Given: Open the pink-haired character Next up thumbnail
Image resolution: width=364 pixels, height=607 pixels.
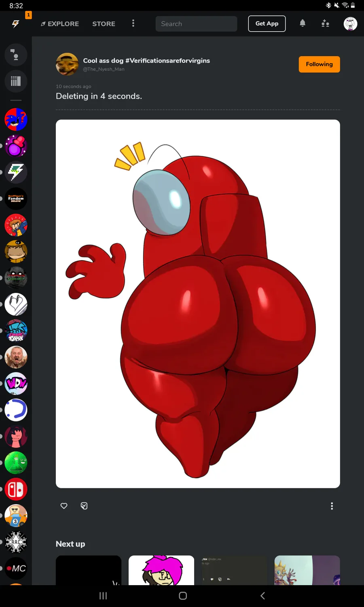Looking at the screenshot, I should pyautogui.click(x=161, y=570).
